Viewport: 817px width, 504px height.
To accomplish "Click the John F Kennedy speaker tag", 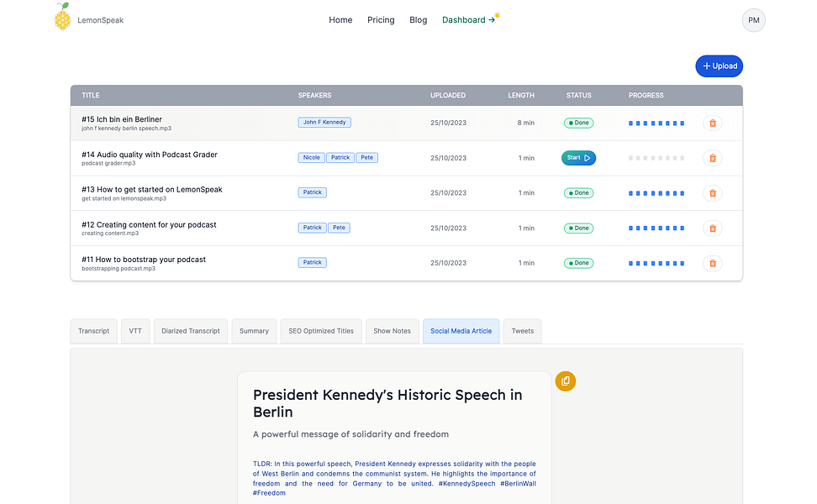I will coord(324,123).
